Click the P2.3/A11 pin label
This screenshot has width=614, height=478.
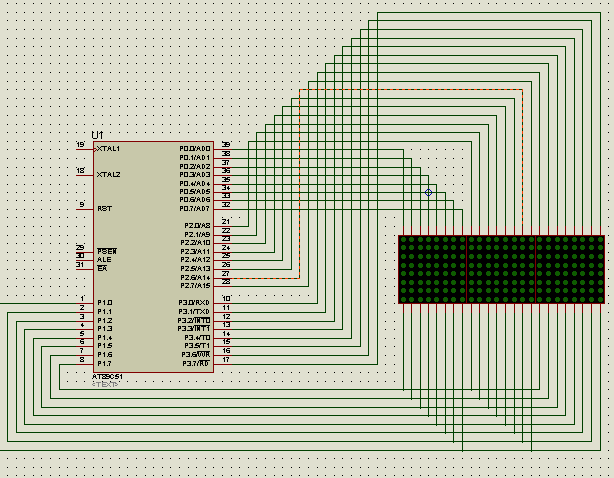195,252
